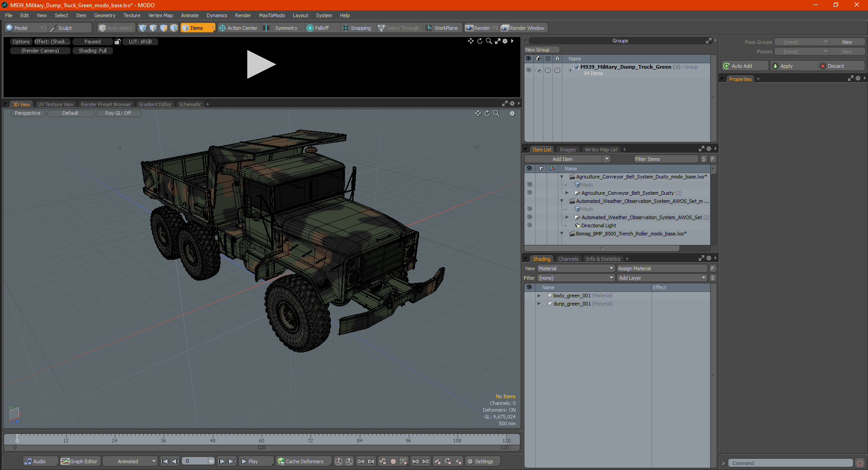
Task: Step to previous frame
Action: 175,461
